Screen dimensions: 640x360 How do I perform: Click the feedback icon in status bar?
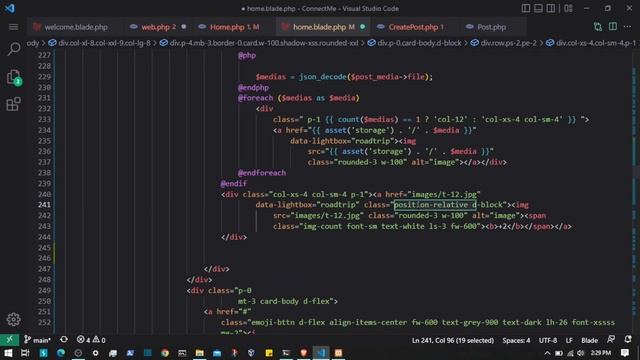611,340
